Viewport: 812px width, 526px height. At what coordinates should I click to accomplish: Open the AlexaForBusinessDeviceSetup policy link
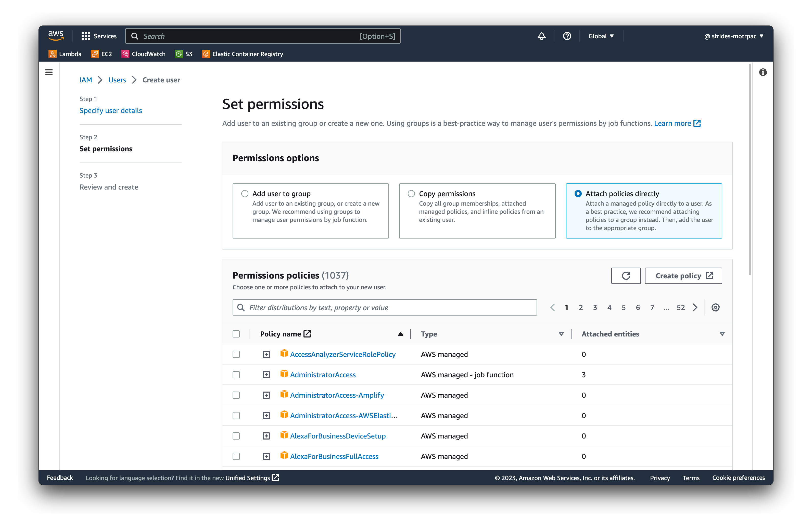pyautogui.click(x=338, y=436)
